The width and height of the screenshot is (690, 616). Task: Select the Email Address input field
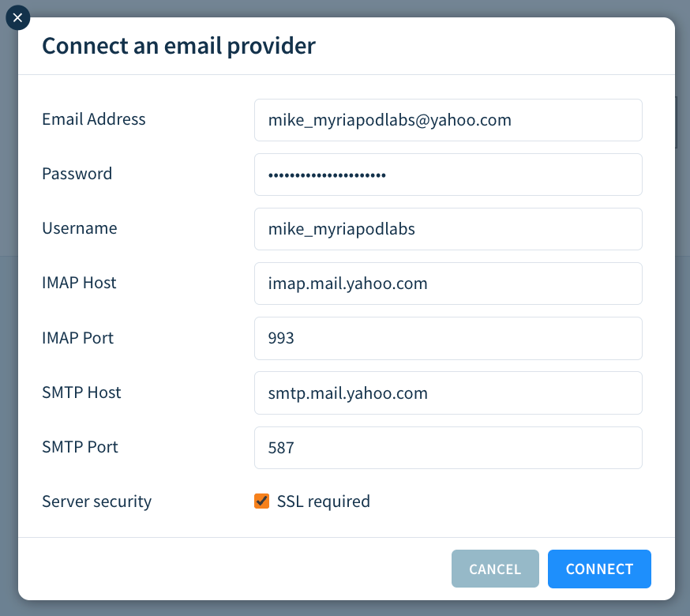click(448, 119)
